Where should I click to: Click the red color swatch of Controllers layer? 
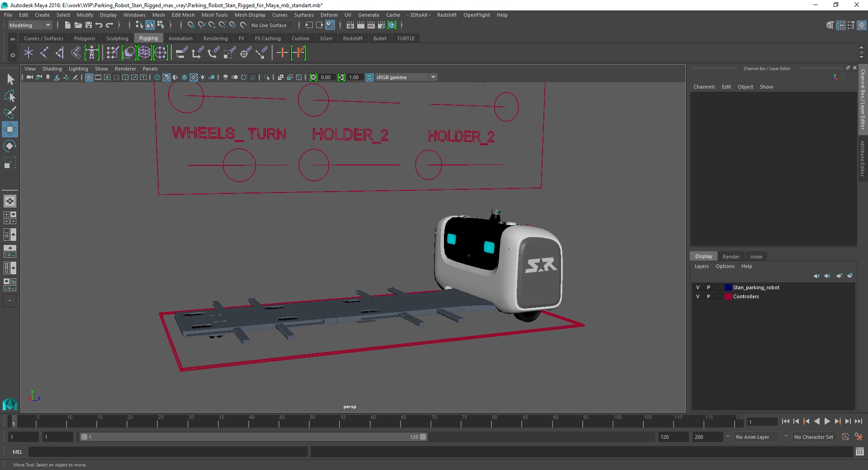(728, 296)
